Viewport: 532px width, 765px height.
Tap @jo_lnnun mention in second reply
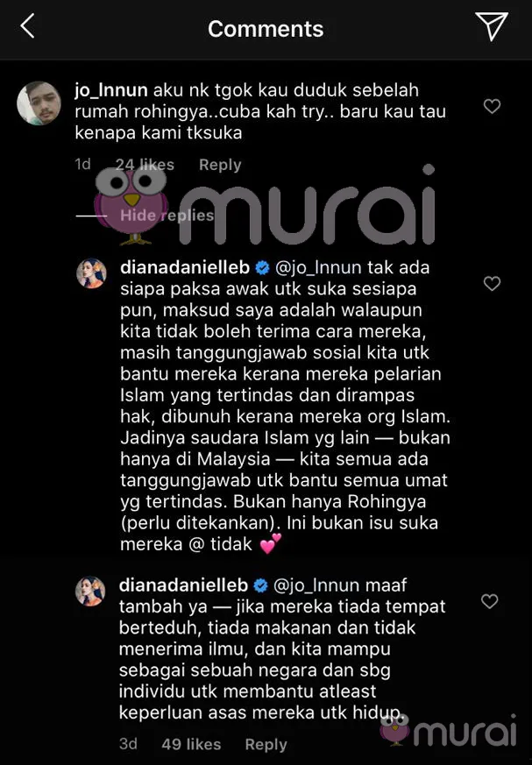pos(316,585)
